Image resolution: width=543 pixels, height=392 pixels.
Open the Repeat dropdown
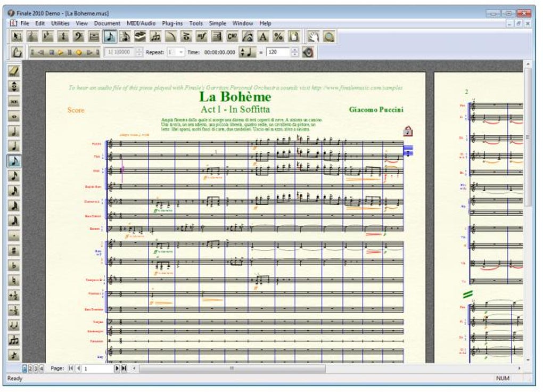(181, 52)
